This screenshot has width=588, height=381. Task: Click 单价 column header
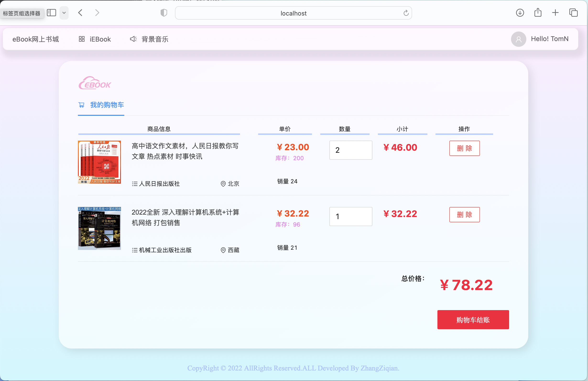click(x=285, y=129)
